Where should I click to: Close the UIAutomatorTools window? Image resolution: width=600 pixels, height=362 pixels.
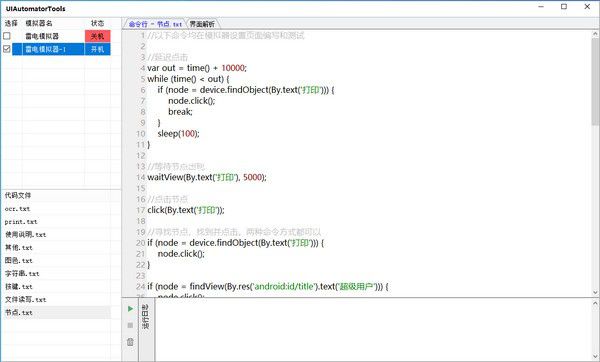(x=587, y=7)
